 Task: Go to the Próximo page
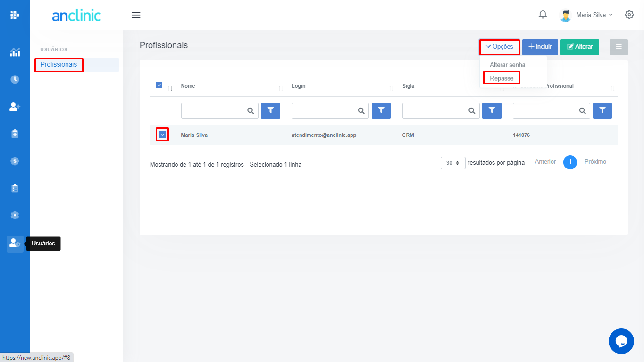(595, 162)
